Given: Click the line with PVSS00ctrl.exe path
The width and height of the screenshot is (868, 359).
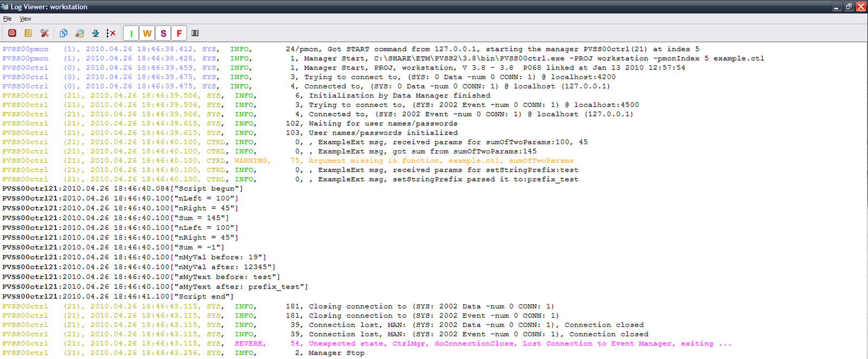Looking at the screenshot, I should (383, 58).
